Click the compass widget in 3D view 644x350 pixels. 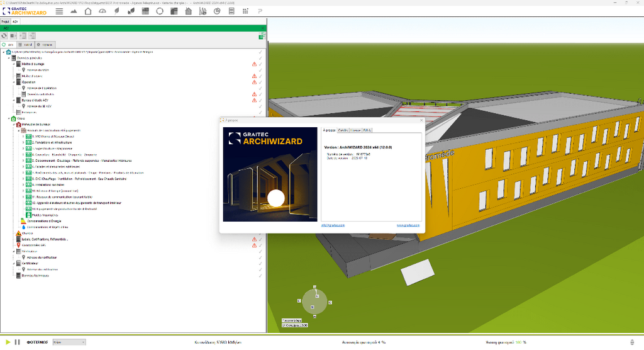coord(314,302)
